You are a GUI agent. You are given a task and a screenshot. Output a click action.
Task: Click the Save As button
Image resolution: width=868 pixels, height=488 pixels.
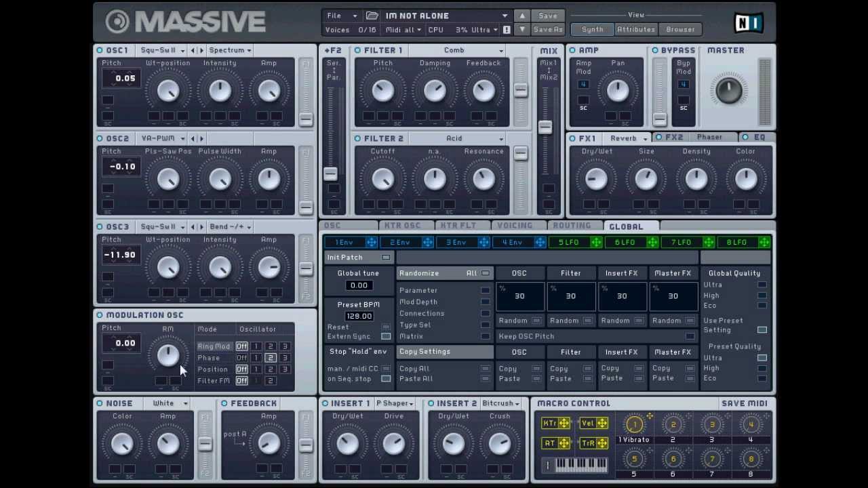[x=548, y=30]
